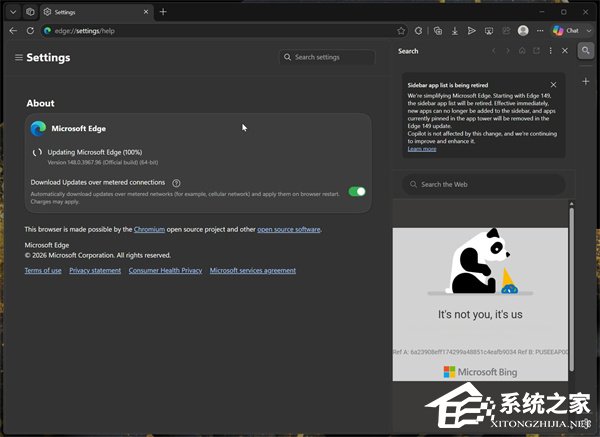This screenshot has height=437, width=600.
Task: Open Copilot Chat button
Action: pyautogui.click(x=566, y=31)
